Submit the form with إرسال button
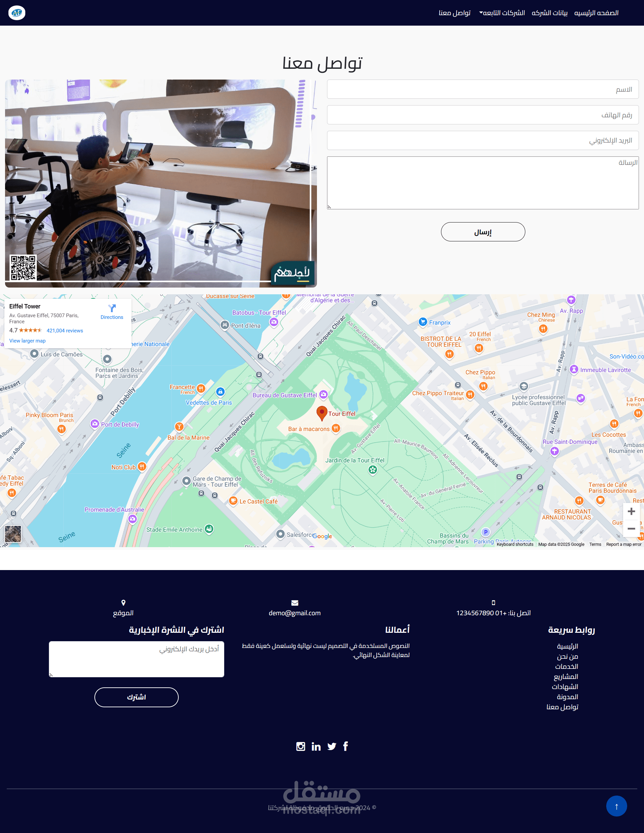 point(482,232)
